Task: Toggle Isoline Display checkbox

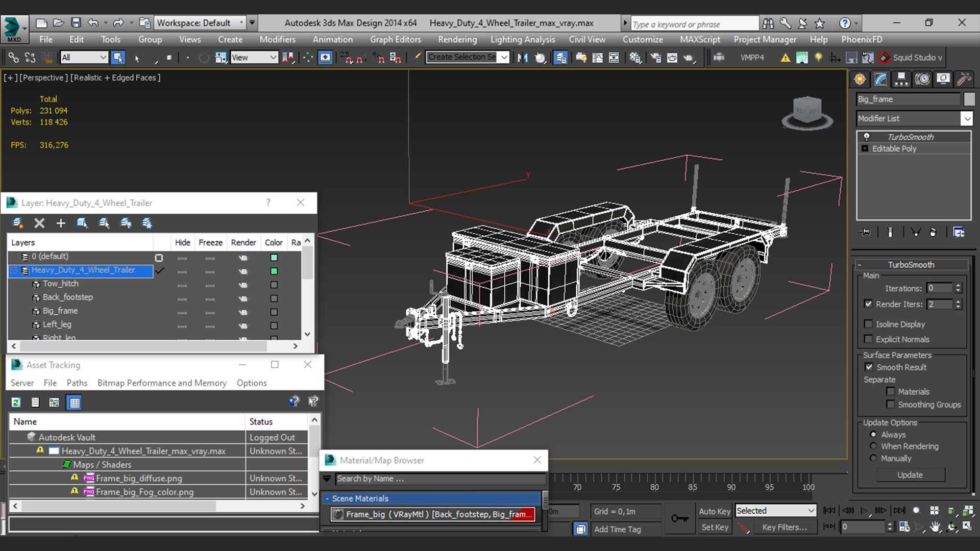Action: click(868, 324)
